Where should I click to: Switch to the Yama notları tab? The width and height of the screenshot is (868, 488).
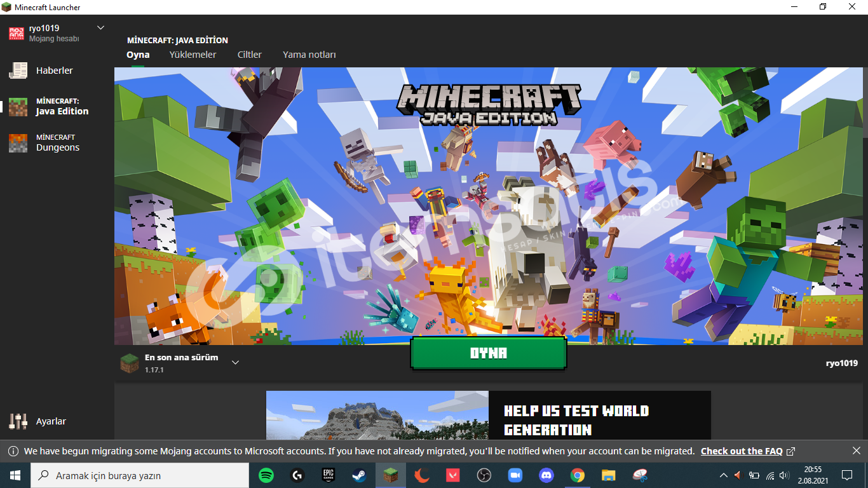tap(309, 55)
